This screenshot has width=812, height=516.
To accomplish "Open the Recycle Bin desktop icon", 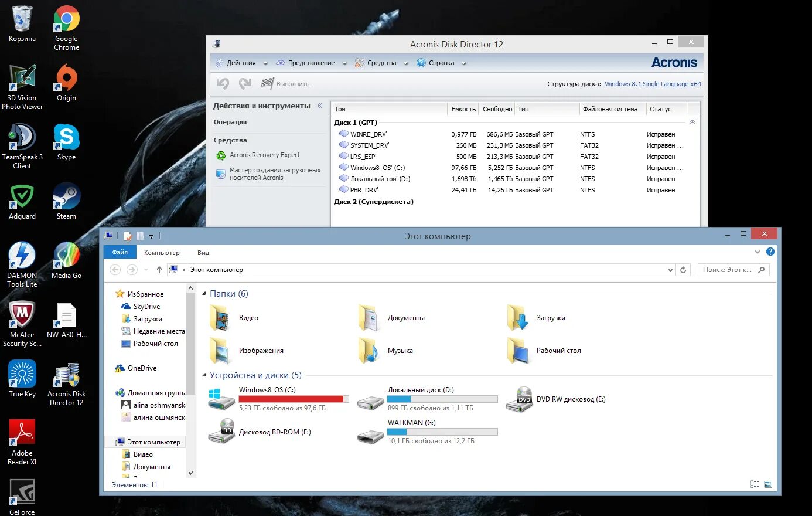I will coord(22,24).
